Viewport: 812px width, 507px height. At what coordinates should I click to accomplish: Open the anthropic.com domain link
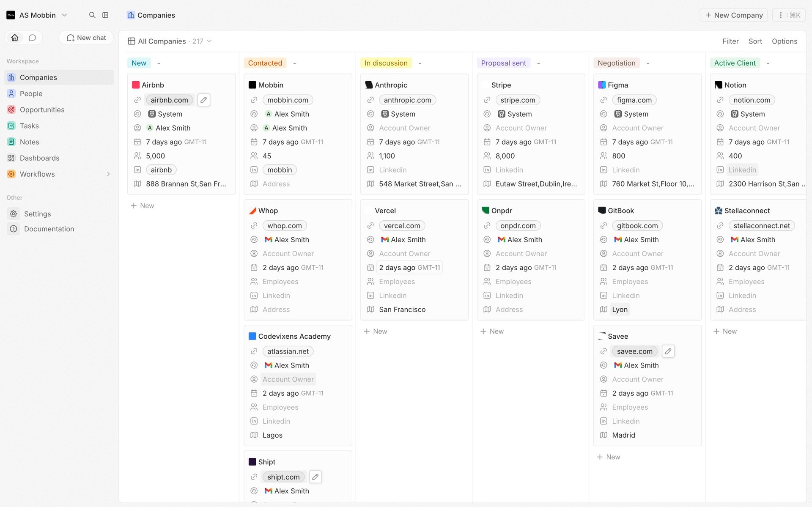[407, 100]
